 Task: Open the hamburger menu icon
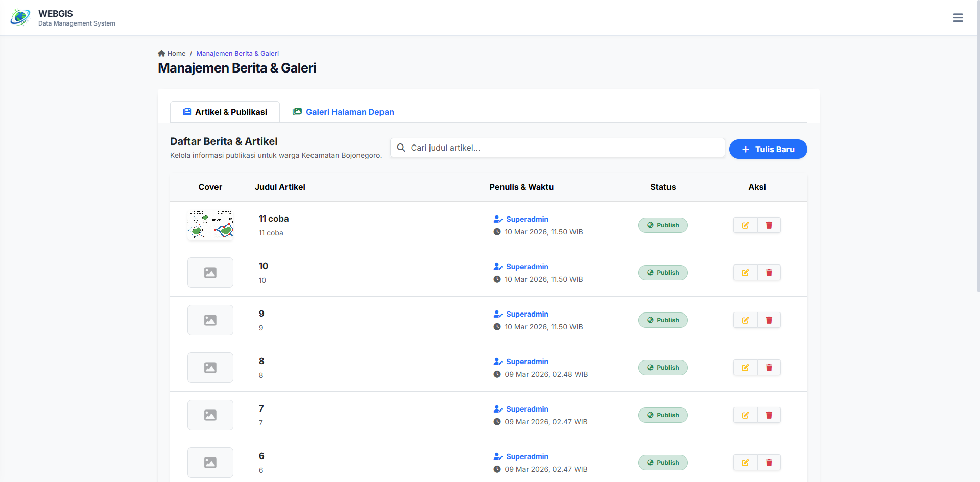coord(958,18)
